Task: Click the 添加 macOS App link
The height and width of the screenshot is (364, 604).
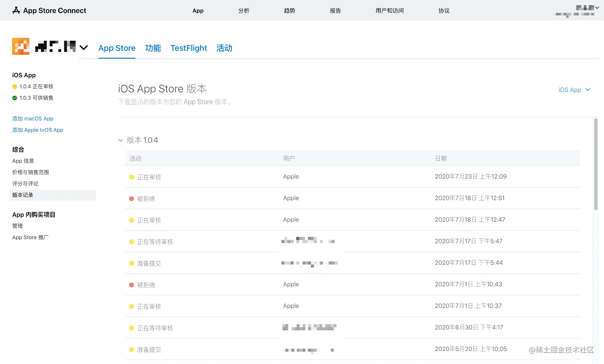Action: click(x=33, y=119)
